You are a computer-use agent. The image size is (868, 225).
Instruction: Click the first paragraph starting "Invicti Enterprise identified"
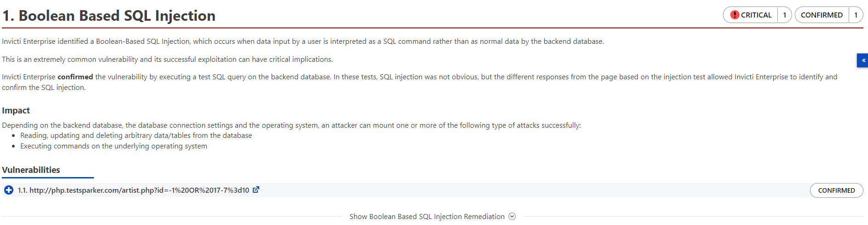pos(303,41)
